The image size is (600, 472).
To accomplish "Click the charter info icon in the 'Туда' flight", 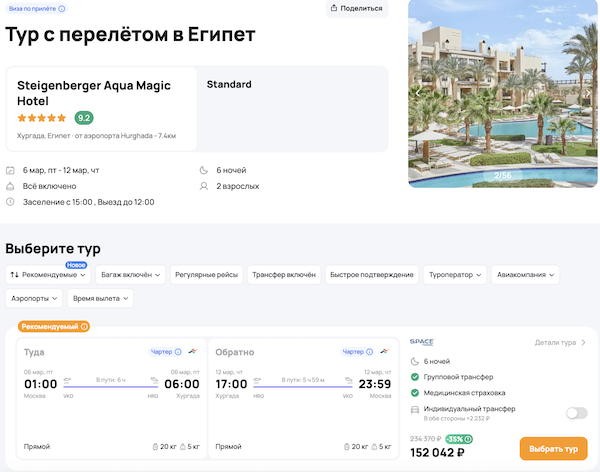I will click(x=178, y=352).
